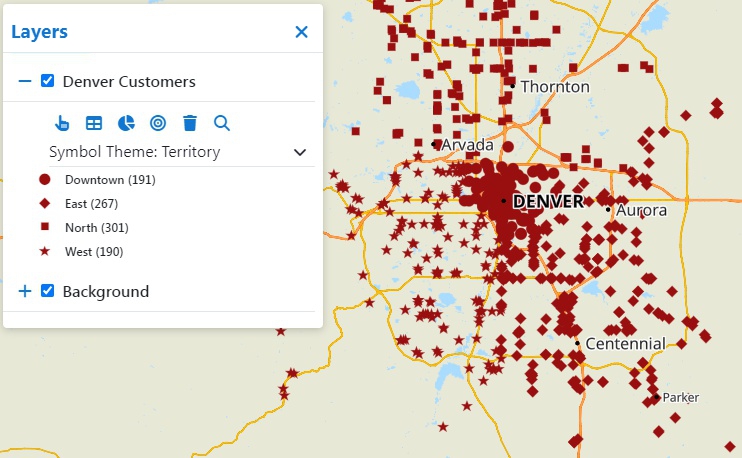The image size is (742, 458).
Task: Select the North (301) legend entry
Action: click(96, 228)
